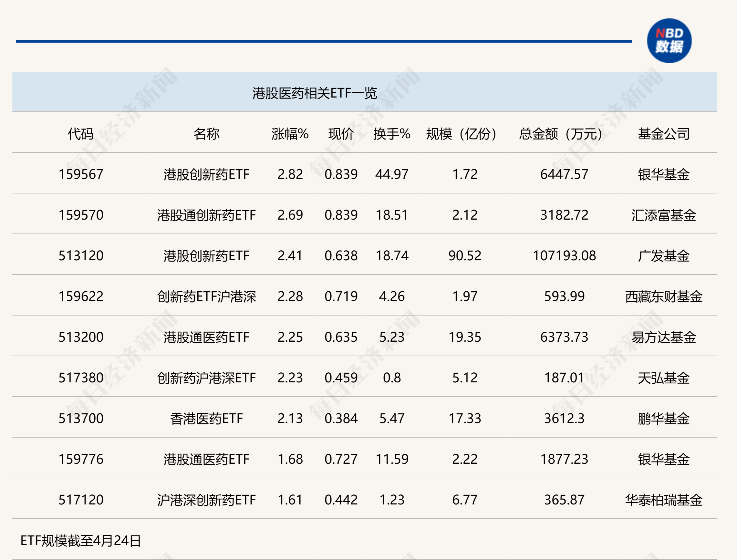Screen dimensions: 737x560
Task: Click 银华基金 in the 159776 row
Action: 664,459
